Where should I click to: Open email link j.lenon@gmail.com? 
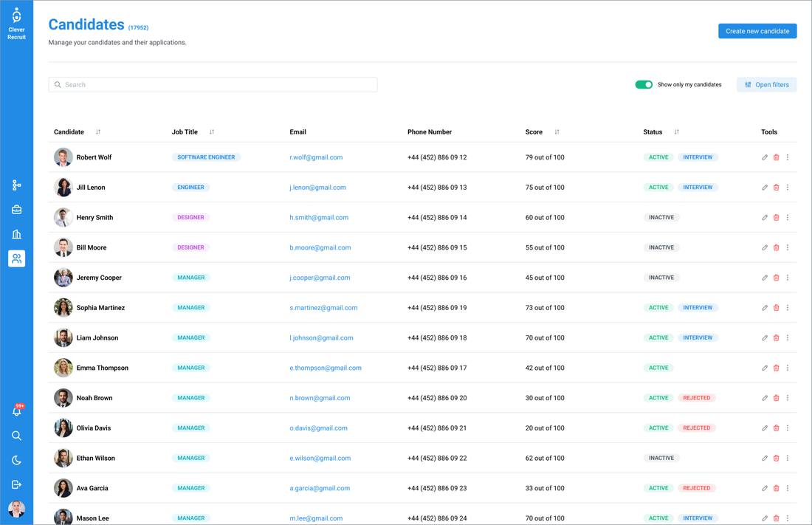tap(317, 188)
